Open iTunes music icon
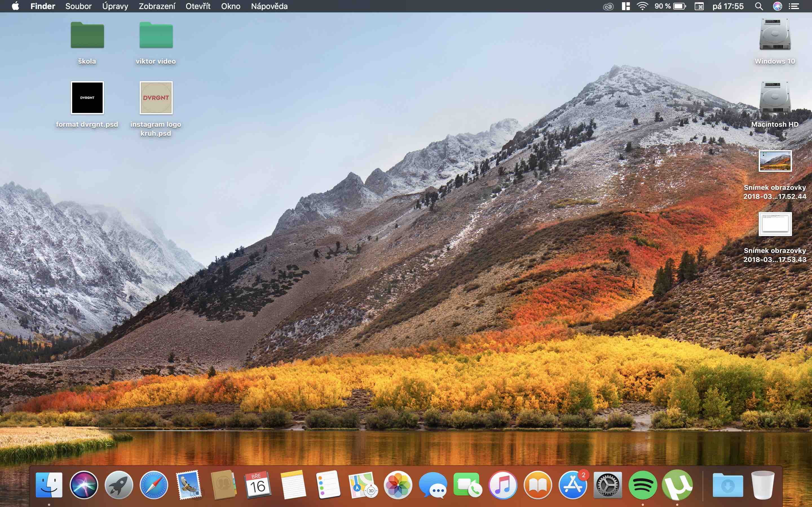 click(x=503, y=485)
